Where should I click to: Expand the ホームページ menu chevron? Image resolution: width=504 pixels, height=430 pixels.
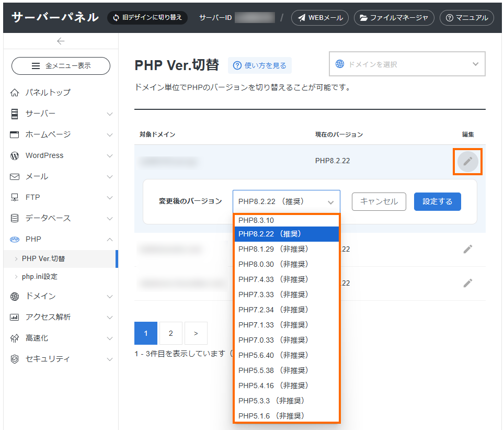(110, 135)
